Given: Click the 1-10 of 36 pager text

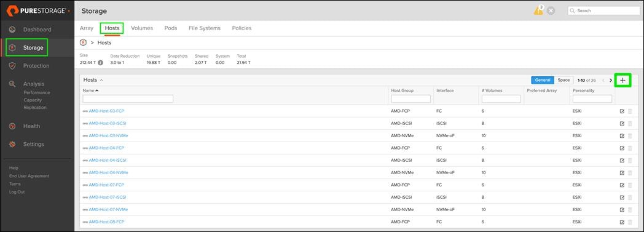Looking at the screenshot, I should point(586,80).
